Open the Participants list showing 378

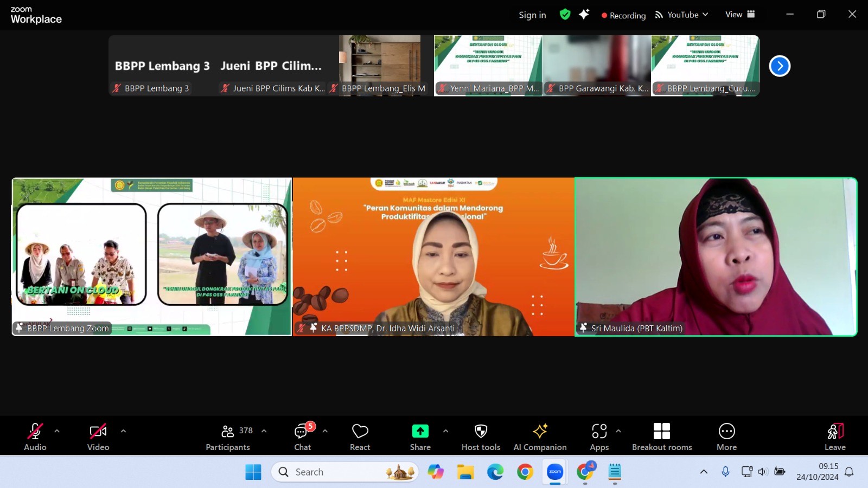pos(228,436)
